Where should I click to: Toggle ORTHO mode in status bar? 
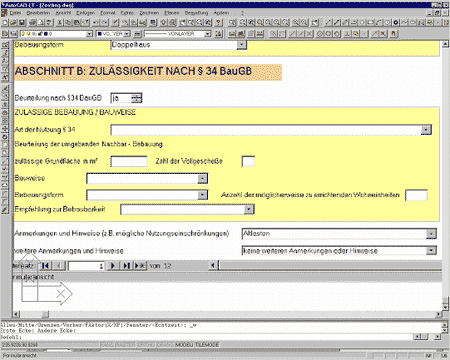click(146, 345)
